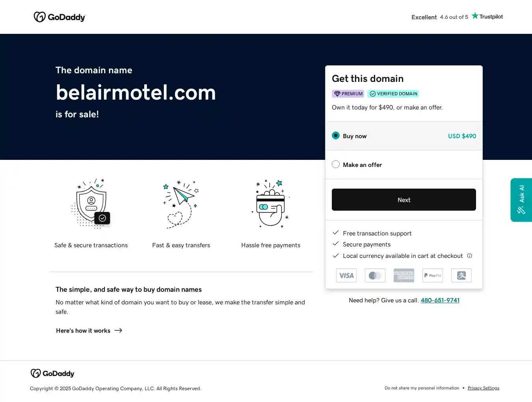Click the Alipay payment icon
This screenshot has width=532, height=402.
461,276
